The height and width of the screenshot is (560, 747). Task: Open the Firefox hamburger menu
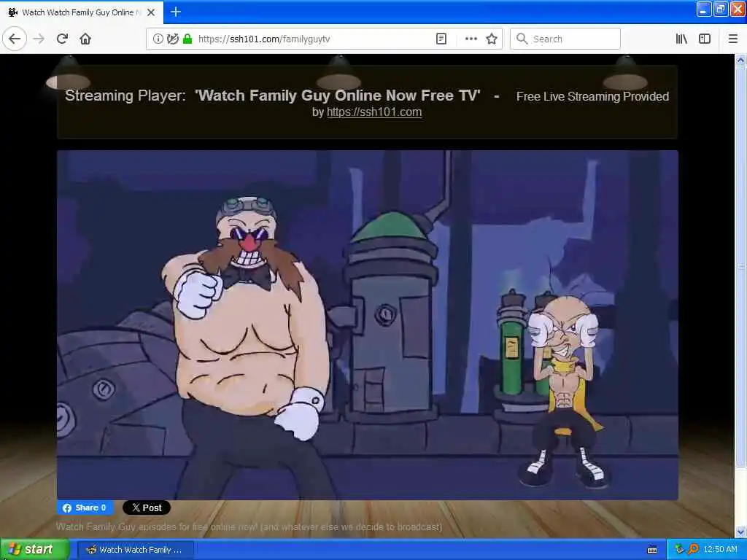tap(733, 39)
